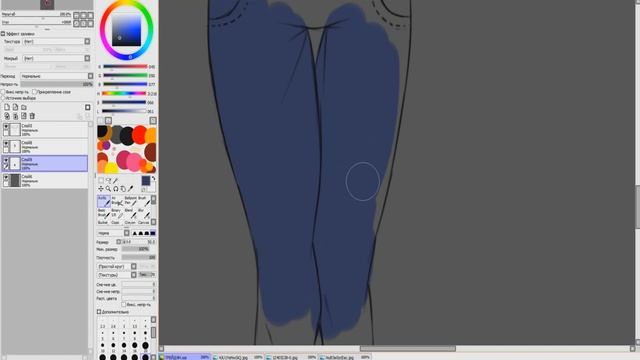Click the navigator preview thumbnail

pos(47,4)
